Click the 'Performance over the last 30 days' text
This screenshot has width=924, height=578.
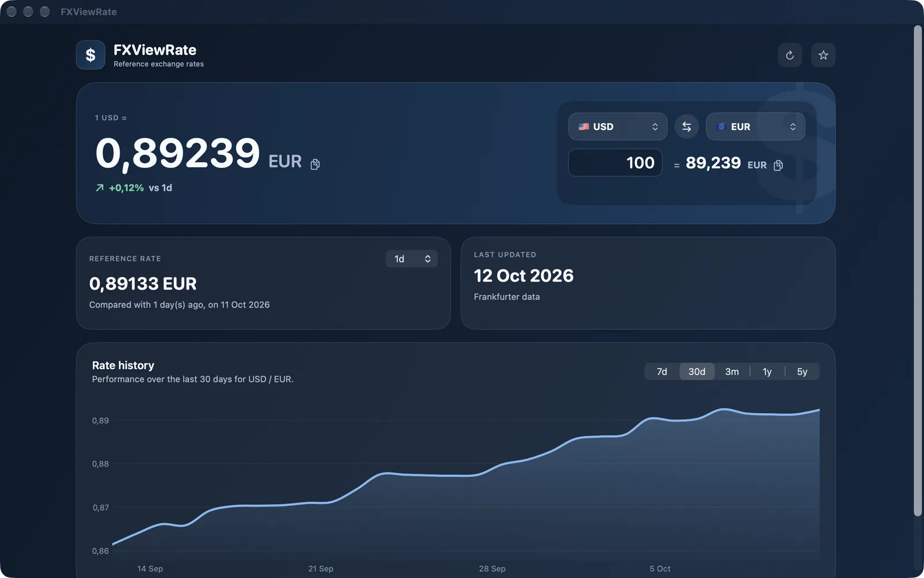[193, 379]
